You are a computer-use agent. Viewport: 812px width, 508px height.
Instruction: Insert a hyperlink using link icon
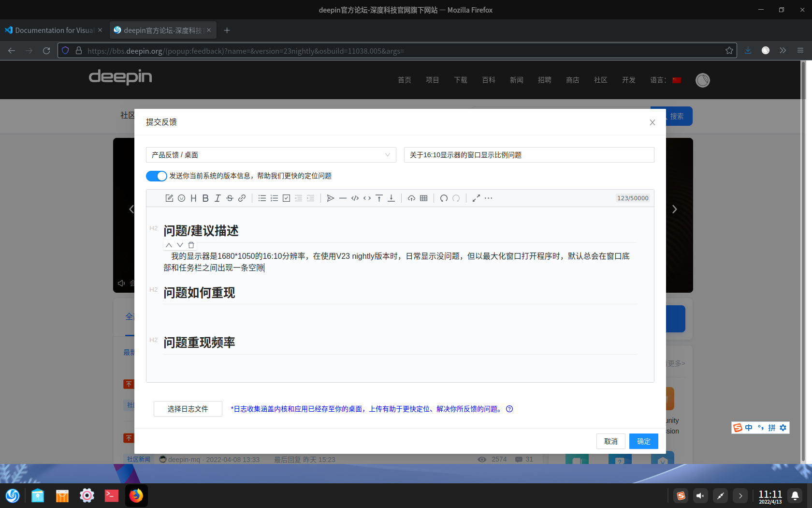[242, 198]
